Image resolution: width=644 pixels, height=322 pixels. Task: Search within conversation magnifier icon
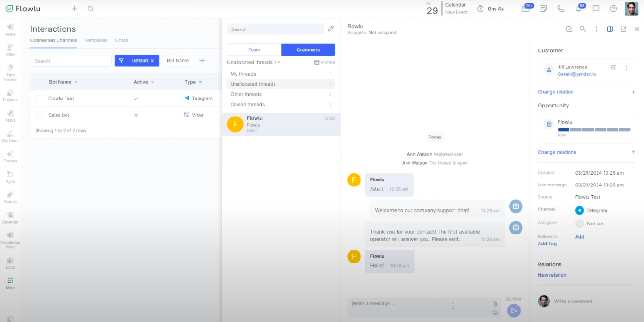pyautogui.click(x=583, y=29)
